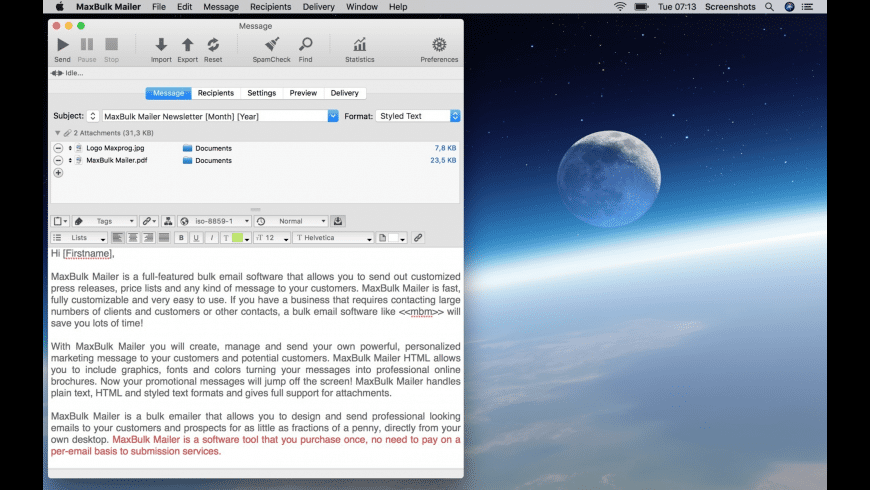
Task: Open the Apple menu
Action: tap(59, 7)
